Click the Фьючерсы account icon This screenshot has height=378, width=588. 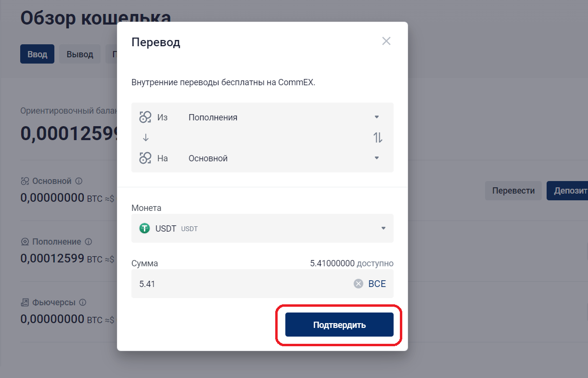(25, 302)
